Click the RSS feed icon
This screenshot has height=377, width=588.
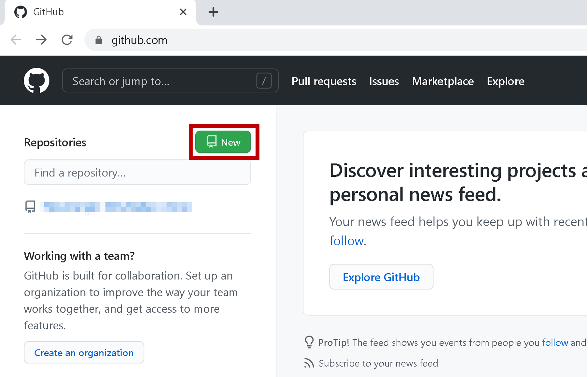click(309, 363)
